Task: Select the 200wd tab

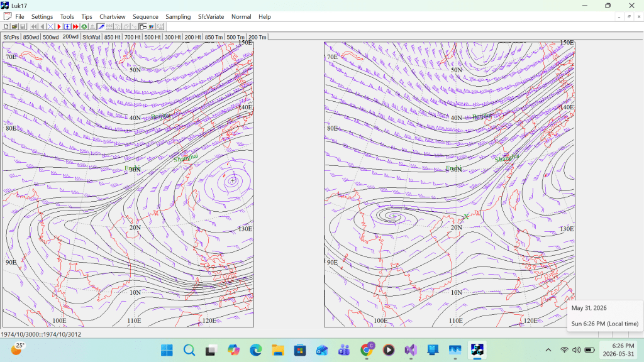Action: click(70, 36)
